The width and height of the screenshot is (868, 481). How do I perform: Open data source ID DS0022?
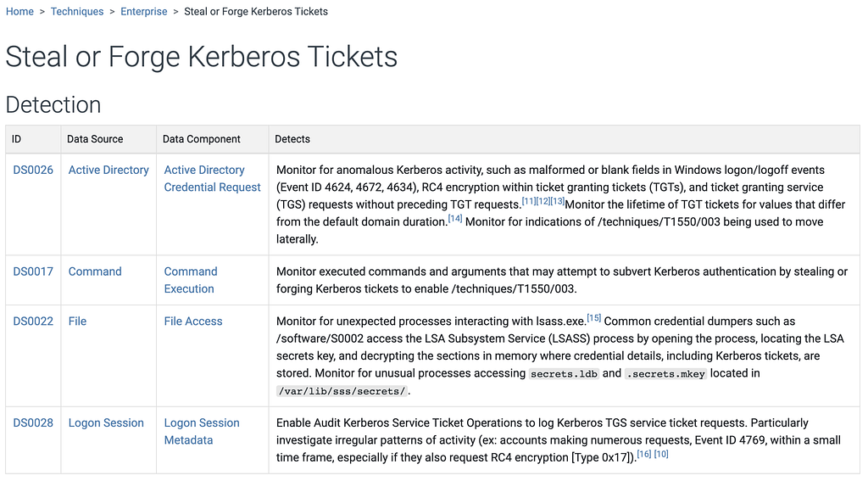point(33,322)
